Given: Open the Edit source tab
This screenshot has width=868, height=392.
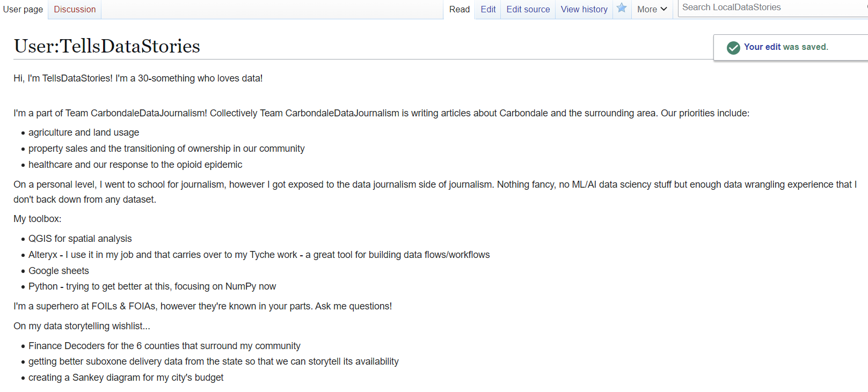Looking at the screenshot, I should pyautogui.click(x=528, y=9).
